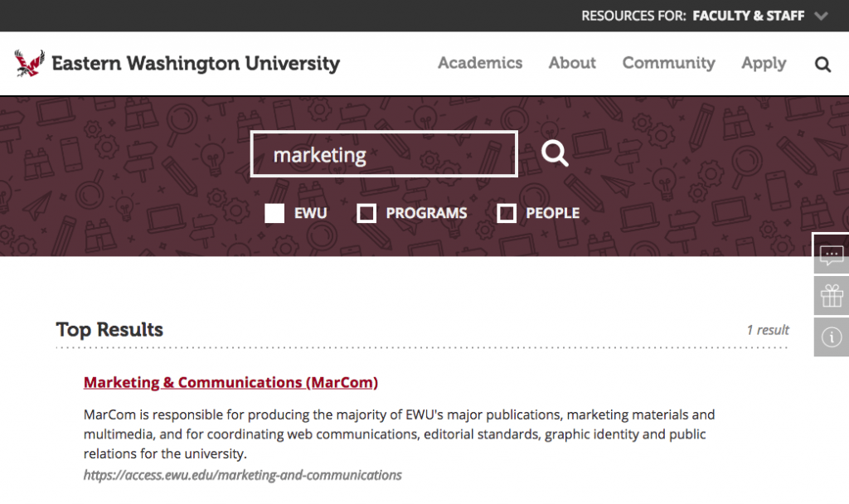
Task: Click the Eastern Washington University title
Action: (x=196, y=64)
